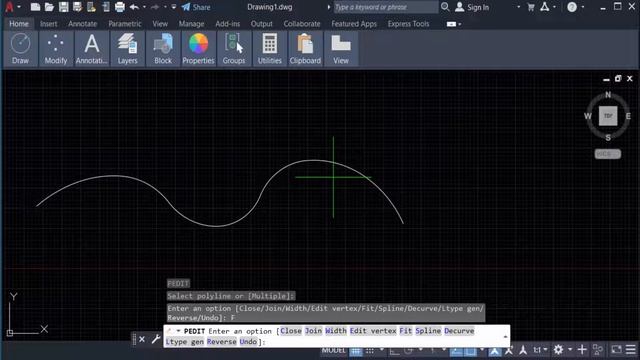This screenshot has width=640, height=360.
Task: Toggle isolate objects icon in status bar
Action: tap(598, 350)
